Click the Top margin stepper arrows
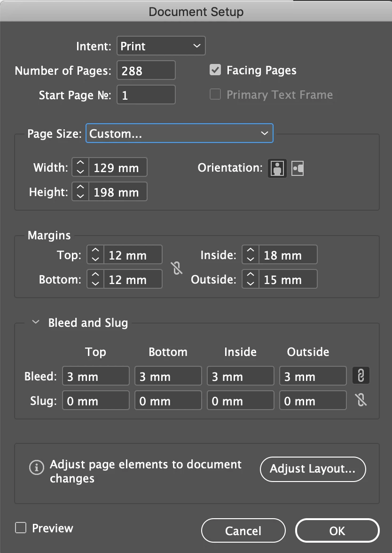Screen dimensions: 392x553 coord(95,254)
